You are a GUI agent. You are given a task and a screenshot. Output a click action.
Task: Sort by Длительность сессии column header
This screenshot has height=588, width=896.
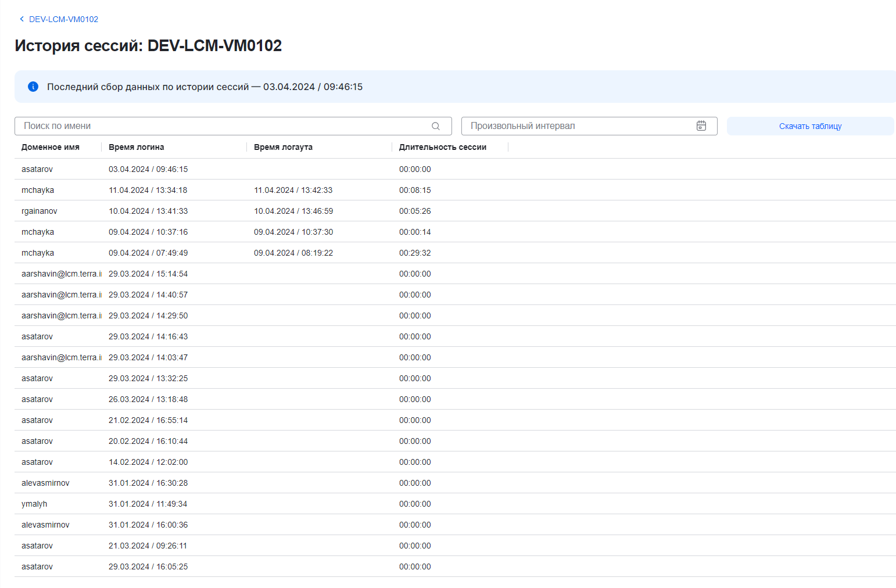(443, 147)
